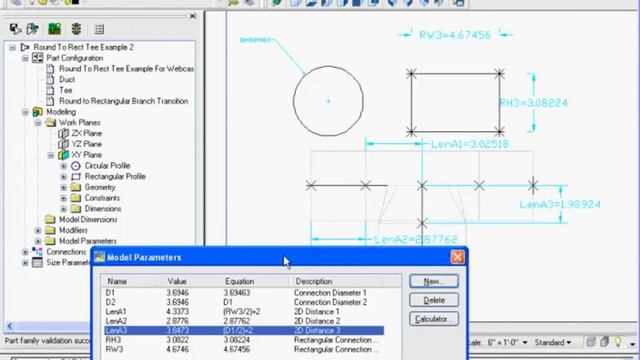Expand the Circular Profile node

pos(63,166)
